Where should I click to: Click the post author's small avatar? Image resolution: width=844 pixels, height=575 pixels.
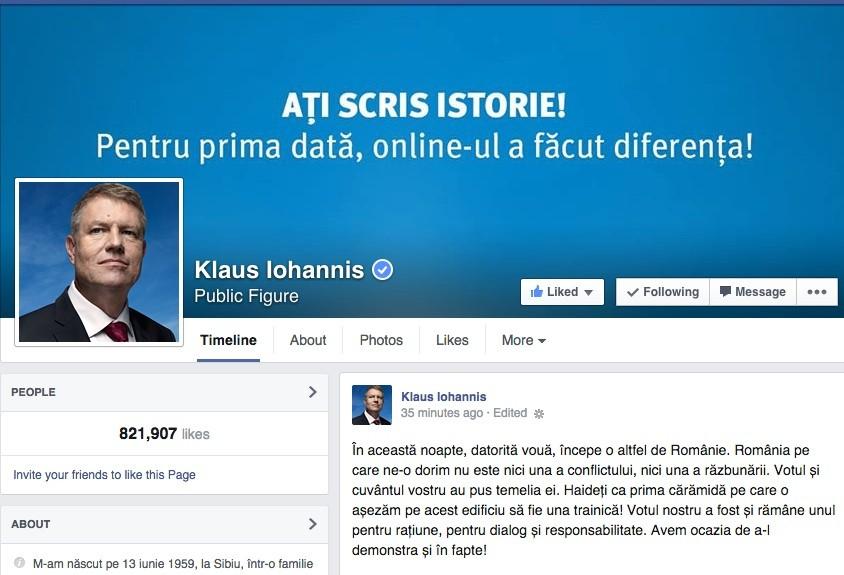coord(372,405)
